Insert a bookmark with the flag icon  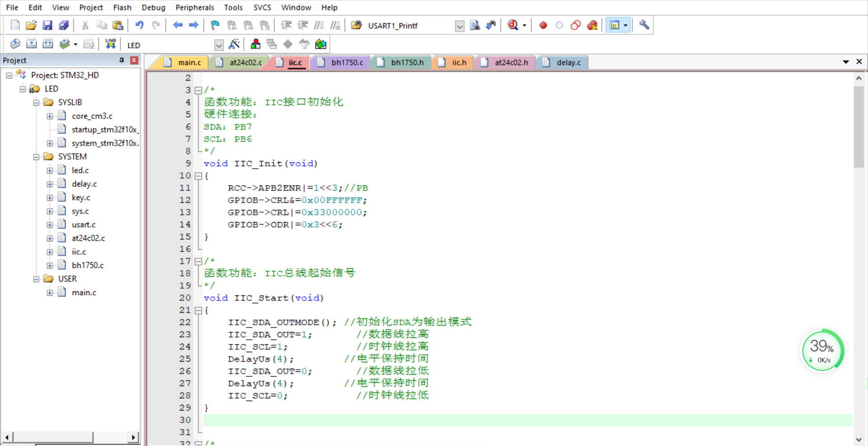(x=215, y=25)
